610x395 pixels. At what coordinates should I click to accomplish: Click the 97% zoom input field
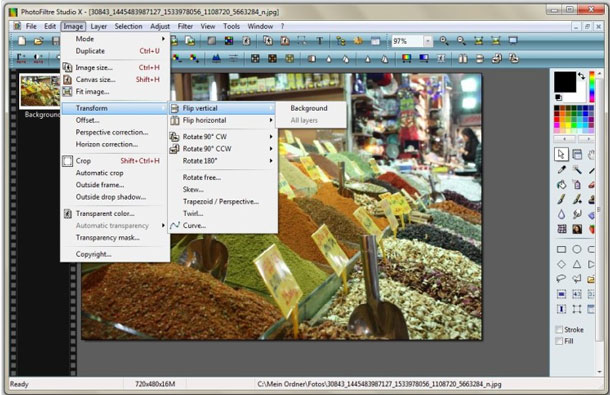pyautogui.click(x=407, y=41)
